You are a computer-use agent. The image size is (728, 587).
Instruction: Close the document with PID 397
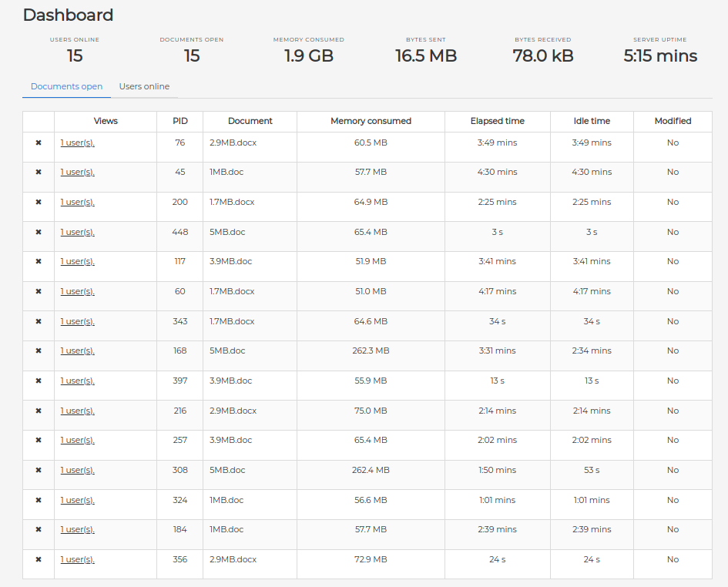pos(39,381)
